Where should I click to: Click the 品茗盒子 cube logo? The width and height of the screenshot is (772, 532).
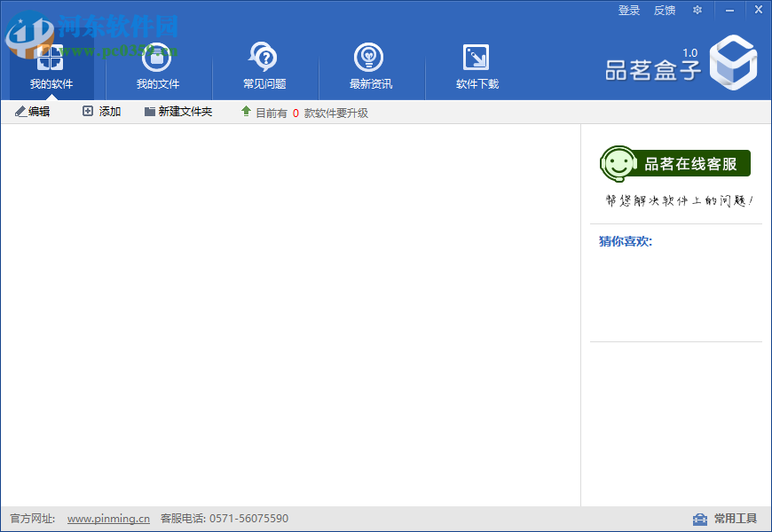click(x=733, y=62)
